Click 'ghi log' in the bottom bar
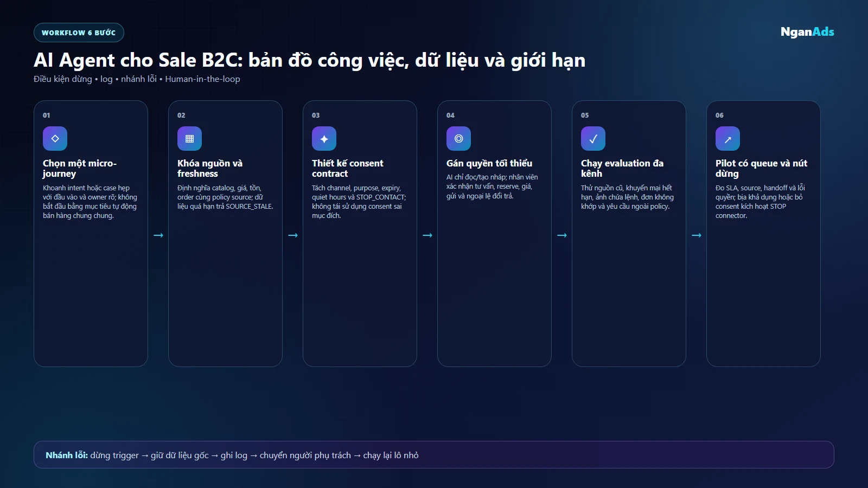 [234, 455]
